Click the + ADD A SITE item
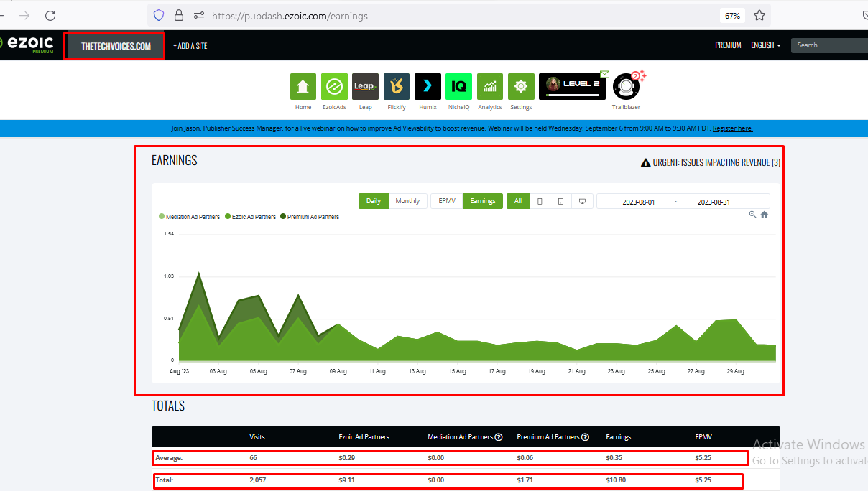 click(190, 46)
